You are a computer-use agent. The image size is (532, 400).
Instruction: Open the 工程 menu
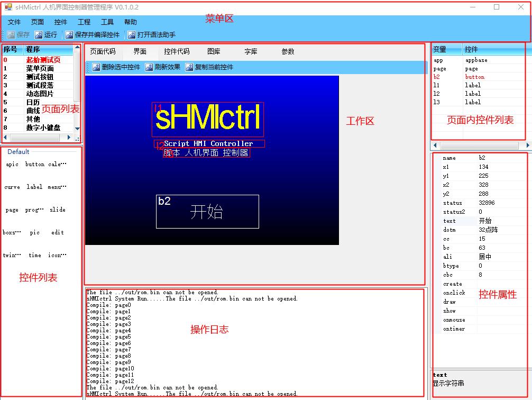[x=84, y=22]
